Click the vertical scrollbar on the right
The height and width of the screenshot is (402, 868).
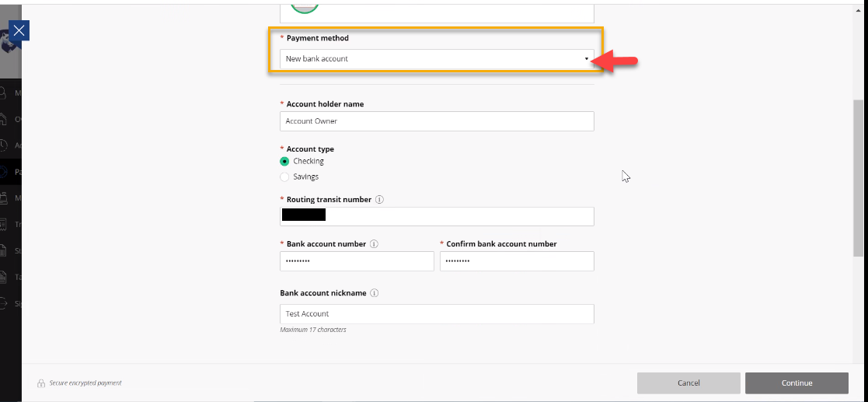[858, 177]
